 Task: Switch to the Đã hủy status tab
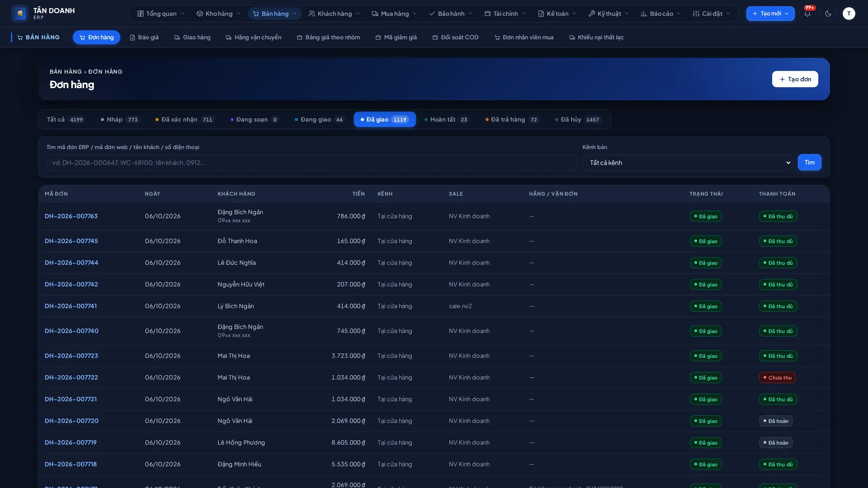tap(578, 119)
